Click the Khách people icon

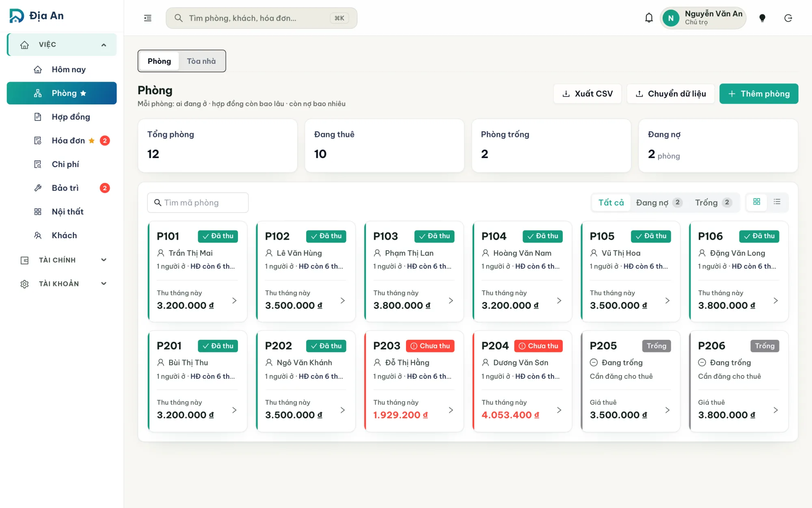38,235
